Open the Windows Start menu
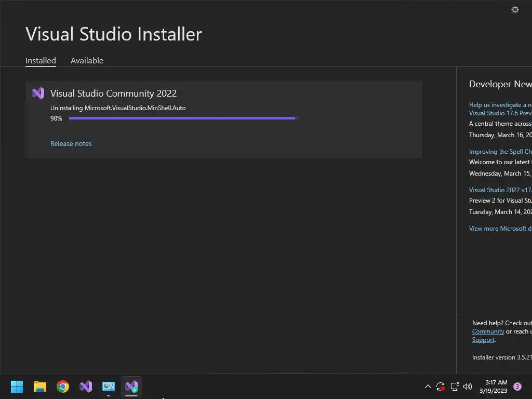Image resolution: width=532 pixels, height=399 pixels. [x=17, y=387]
